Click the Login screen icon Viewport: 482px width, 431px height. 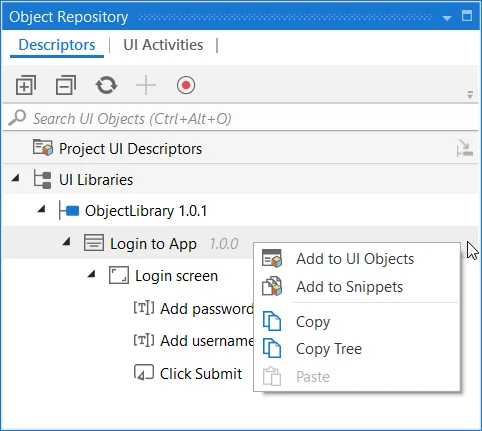(119, 275)
